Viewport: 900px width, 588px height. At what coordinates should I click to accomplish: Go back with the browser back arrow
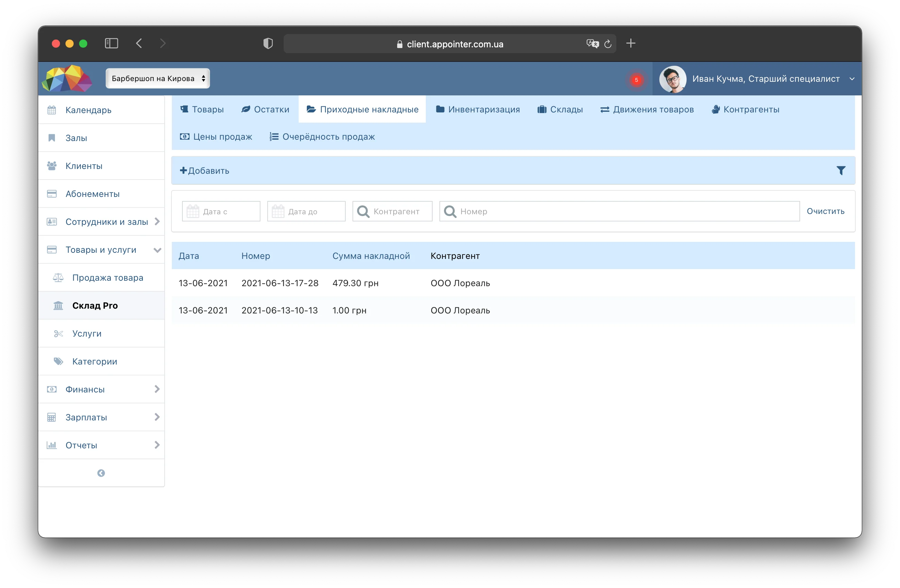[x=139, y=44]
